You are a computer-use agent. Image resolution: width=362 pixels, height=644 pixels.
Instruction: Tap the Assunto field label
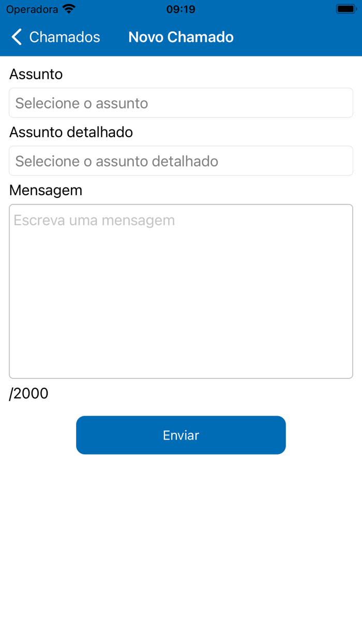[36, 74]
